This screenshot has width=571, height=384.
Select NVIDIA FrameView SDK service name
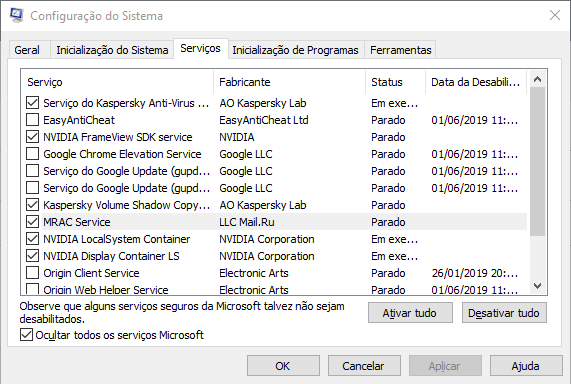pos(118,137)
